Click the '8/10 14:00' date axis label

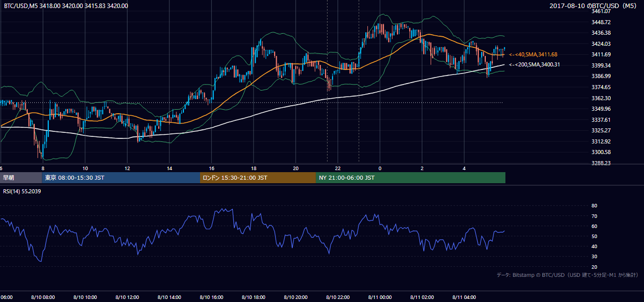click(169, 297)
